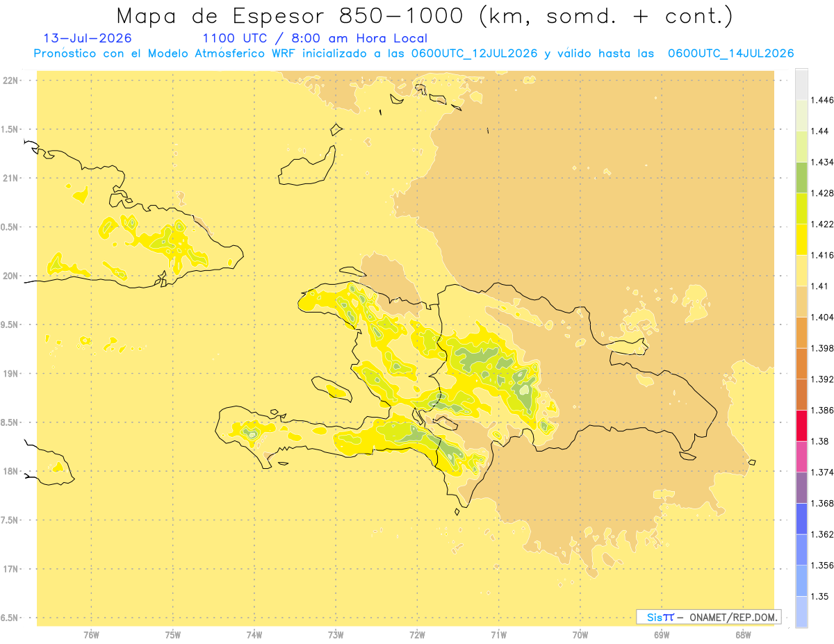Click the 22N latitude label
Viewport: 834px width, 644px height.
coord(12,81)
